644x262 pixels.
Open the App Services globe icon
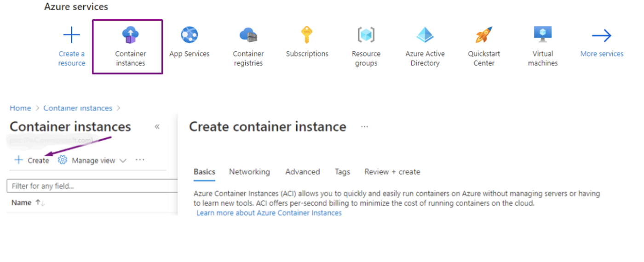(190, 35)
